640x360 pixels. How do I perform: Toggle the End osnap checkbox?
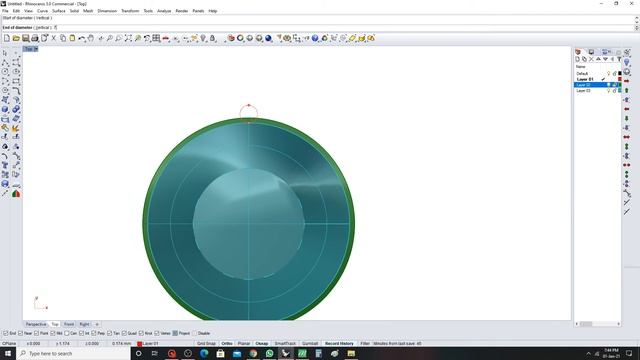6,333
